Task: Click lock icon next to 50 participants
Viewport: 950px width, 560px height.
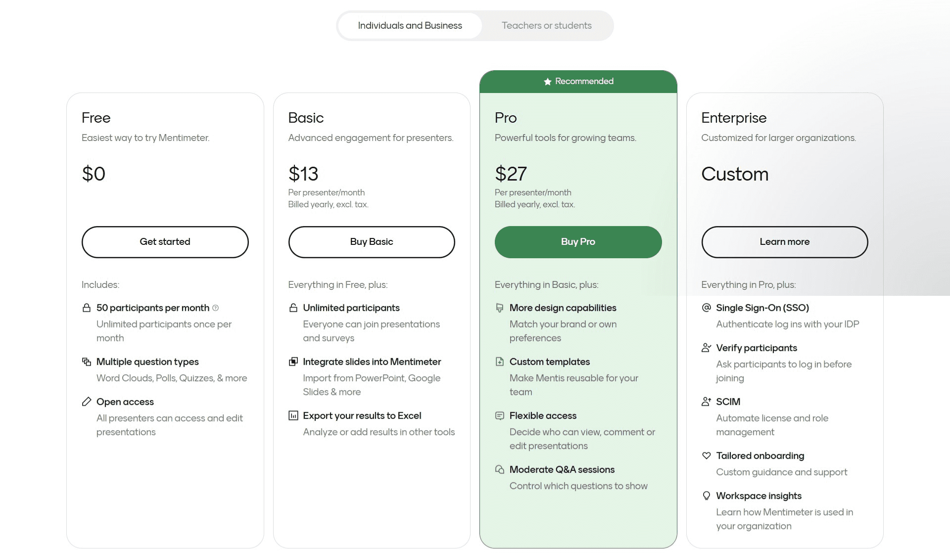Action: coord(87,308)
